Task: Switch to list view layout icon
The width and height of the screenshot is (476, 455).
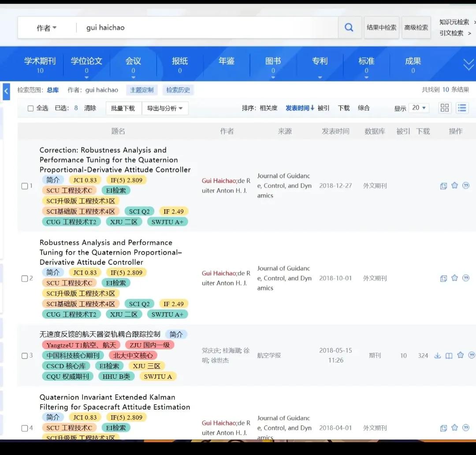Action: pos(461,108)
